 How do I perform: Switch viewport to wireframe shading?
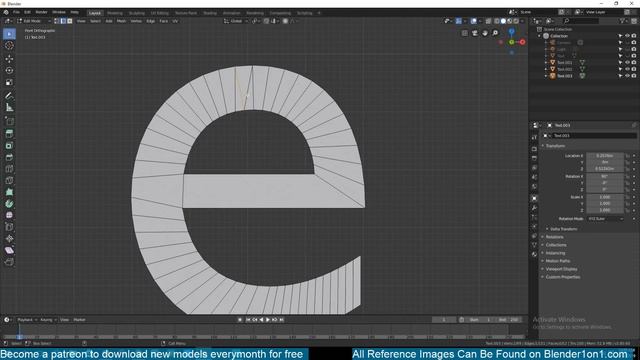(497, 21)
